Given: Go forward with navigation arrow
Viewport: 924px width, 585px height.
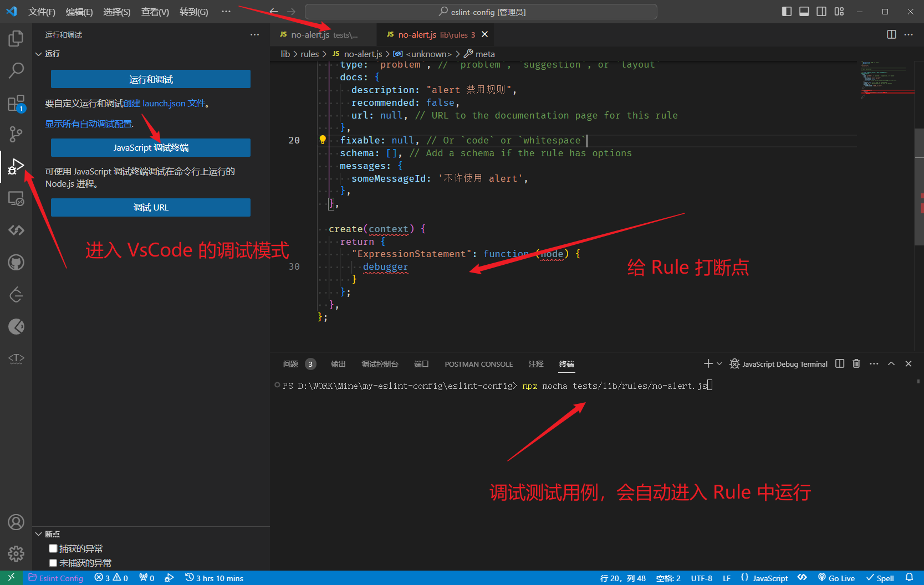Looking at the screenshot, I should point(292,12).
